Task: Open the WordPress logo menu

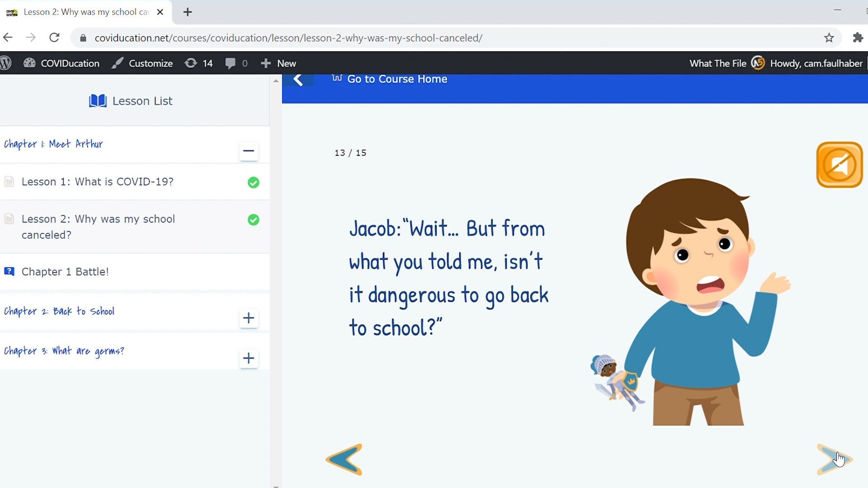Action: (x=6, y=63)
